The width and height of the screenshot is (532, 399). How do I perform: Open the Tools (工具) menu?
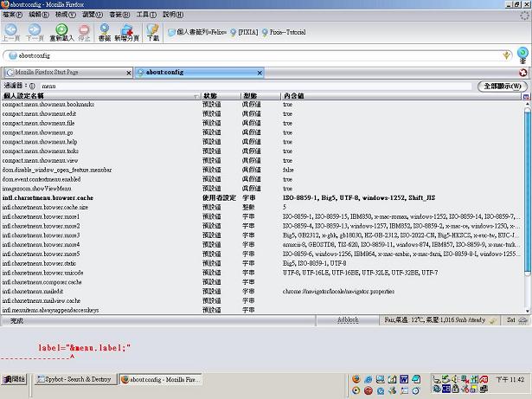(x=146, y=15)
